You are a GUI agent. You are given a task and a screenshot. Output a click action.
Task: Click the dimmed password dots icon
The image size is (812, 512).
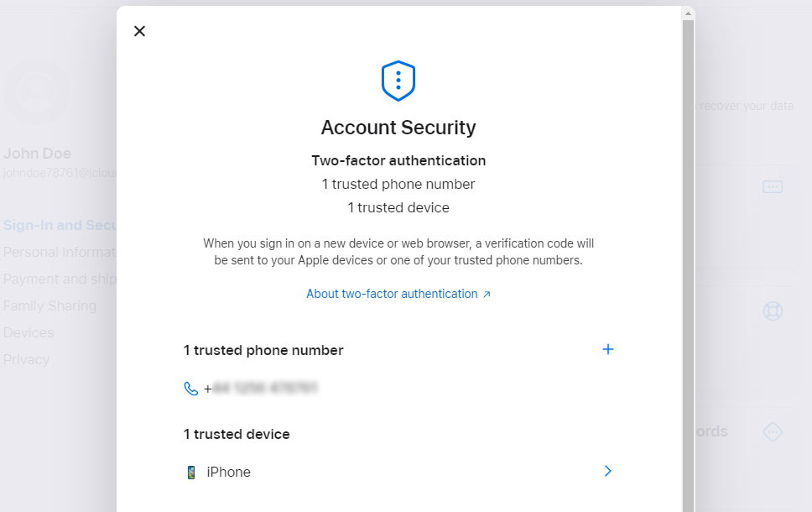773,186
